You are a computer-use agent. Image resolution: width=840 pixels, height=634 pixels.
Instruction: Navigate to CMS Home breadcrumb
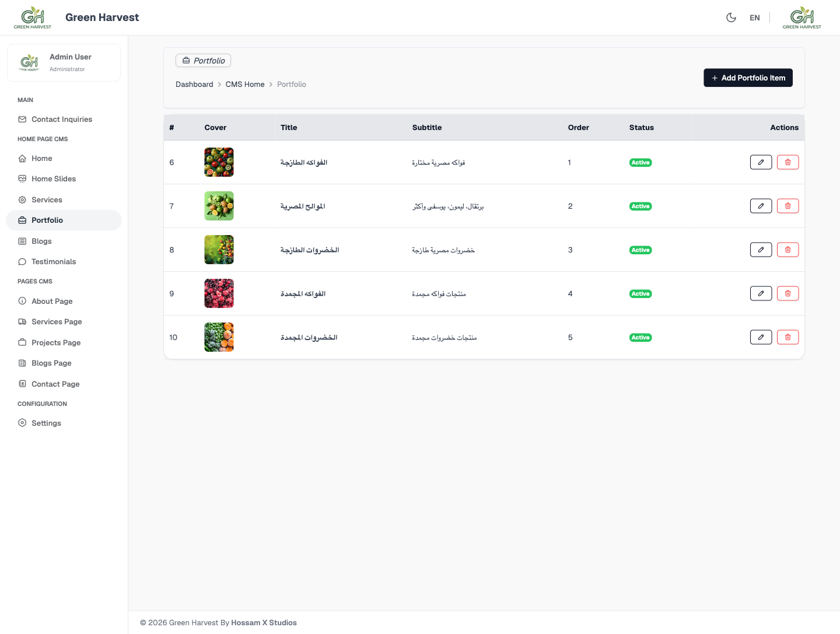(x=245, y=85)
